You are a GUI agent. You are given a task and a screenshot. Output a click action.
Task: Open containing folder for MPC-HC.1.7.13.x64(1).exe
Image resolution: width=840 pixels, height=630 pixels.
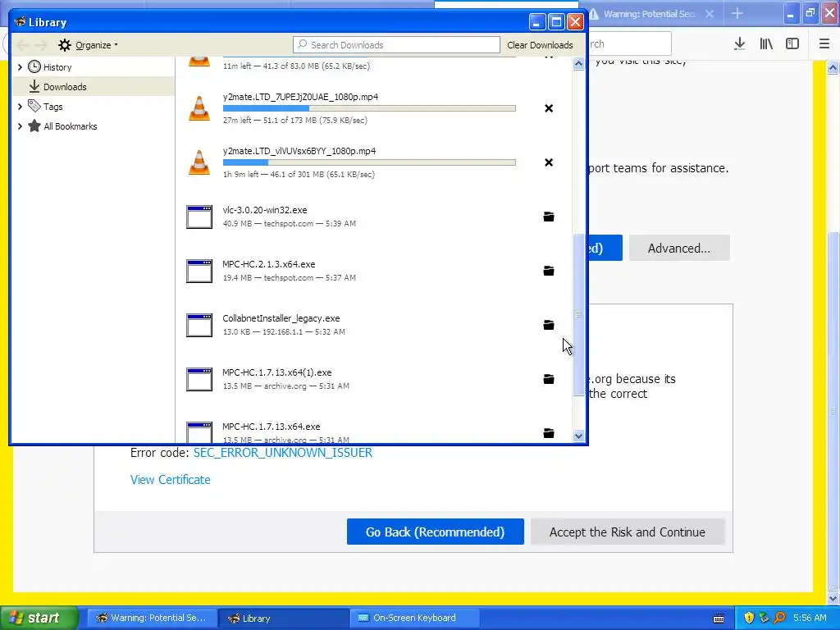point(549,379)
